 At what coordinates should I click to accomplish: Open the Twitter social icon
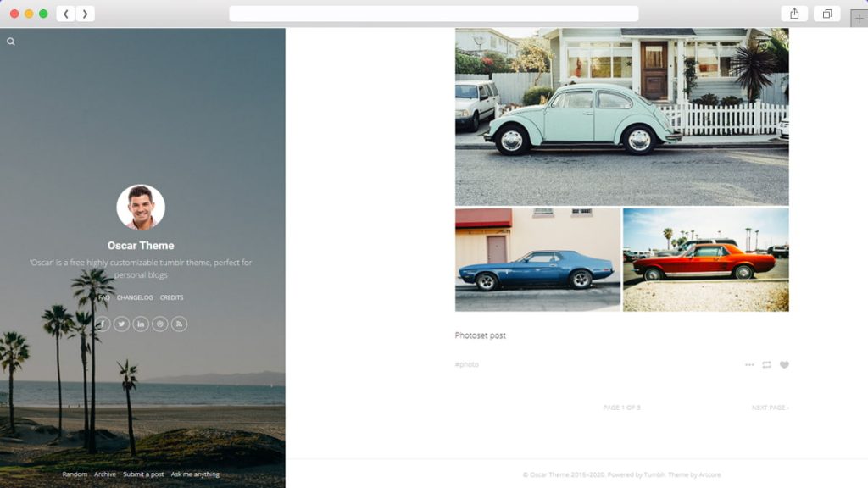click(x=122, y=324)
